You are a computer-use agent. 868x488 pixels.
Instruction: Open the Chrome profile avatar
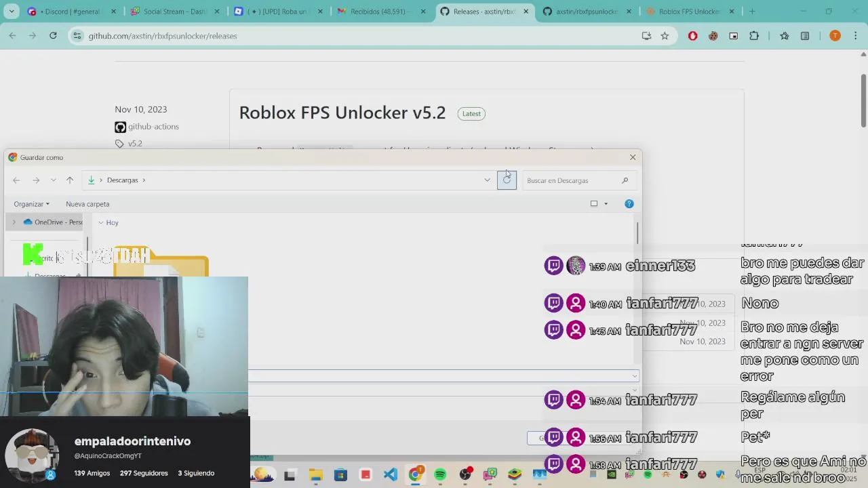[835, 36]
